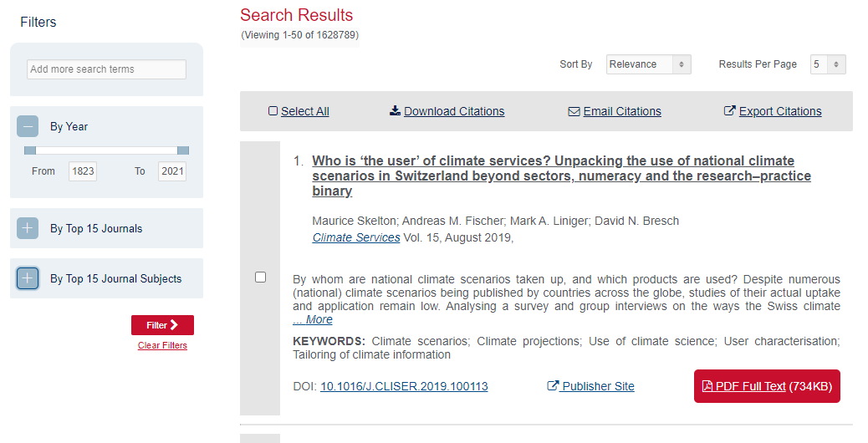
Task: Open the Sort By Relevance dropdown
Action: [x=648, y=64]
